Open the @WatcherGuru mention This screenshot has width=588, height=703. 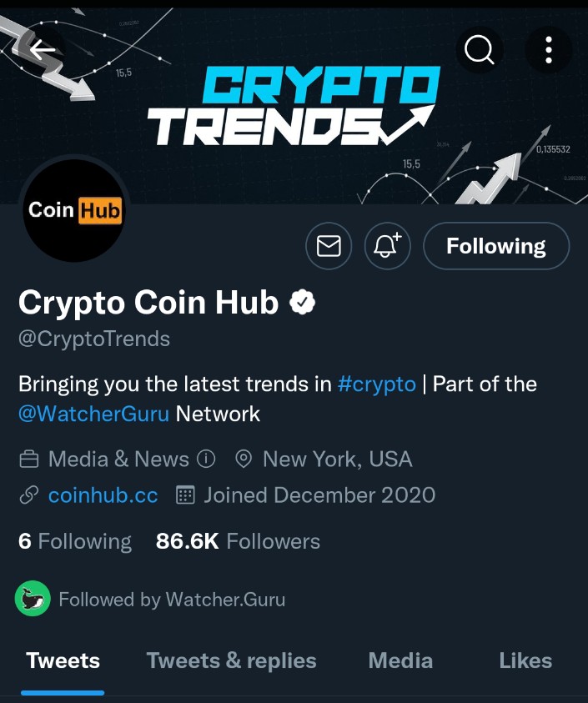pyautogui.click(x=93, y=414)
